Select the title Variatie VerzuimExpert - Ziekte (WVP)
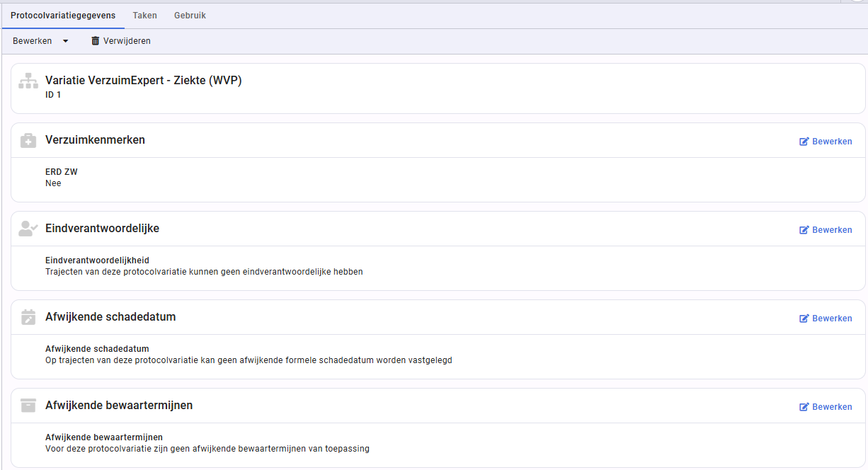This screenshot has width=868, height=470. (144, 81)
